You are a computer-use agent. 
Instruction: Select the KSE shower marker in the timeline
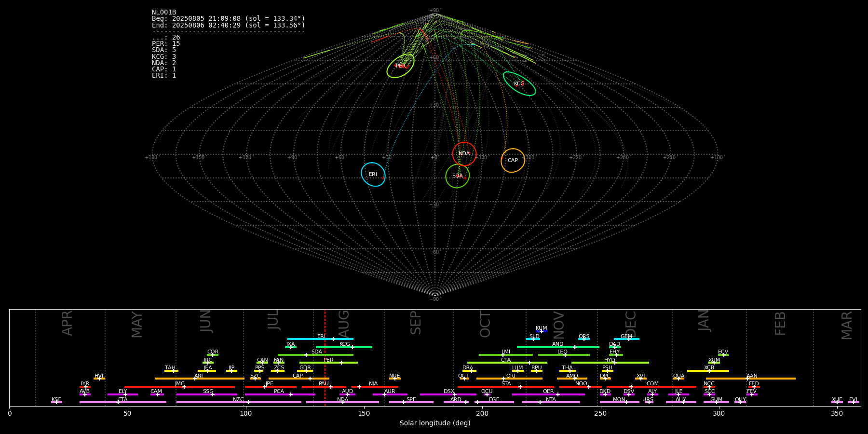[x=56, y=402]
